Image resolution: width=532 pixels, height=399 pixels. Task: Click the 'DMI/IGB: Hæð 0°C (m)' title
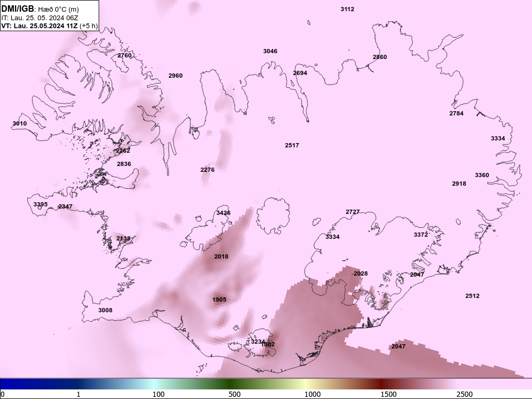click(x=40, y=9)
